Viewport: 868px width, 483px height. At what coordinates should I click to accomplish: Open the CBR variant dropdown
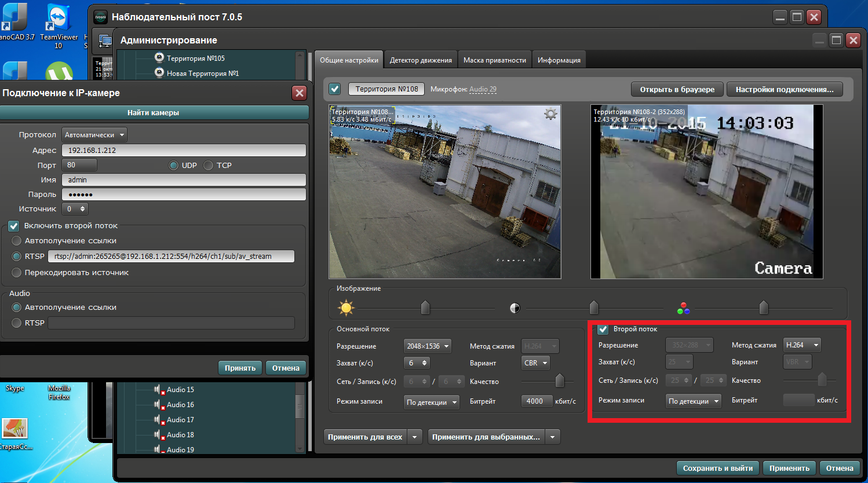[535, 363]
